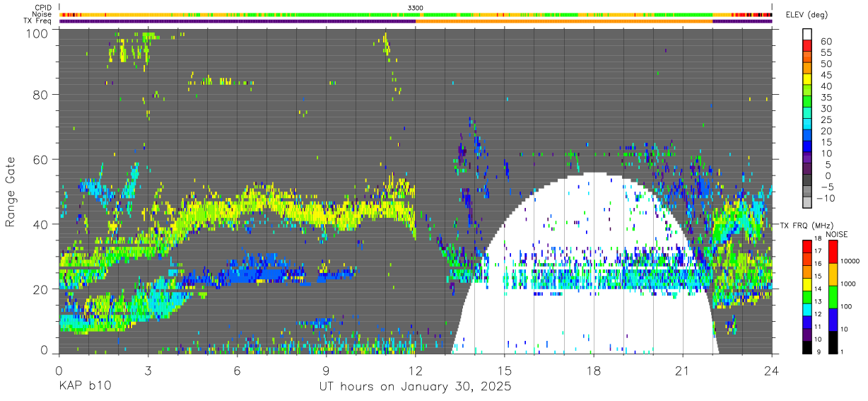This screenshot has height=401, width=868.
Task: Click the UT hours tick label 24
Action: pyautogui.click(x=772, y=371)
